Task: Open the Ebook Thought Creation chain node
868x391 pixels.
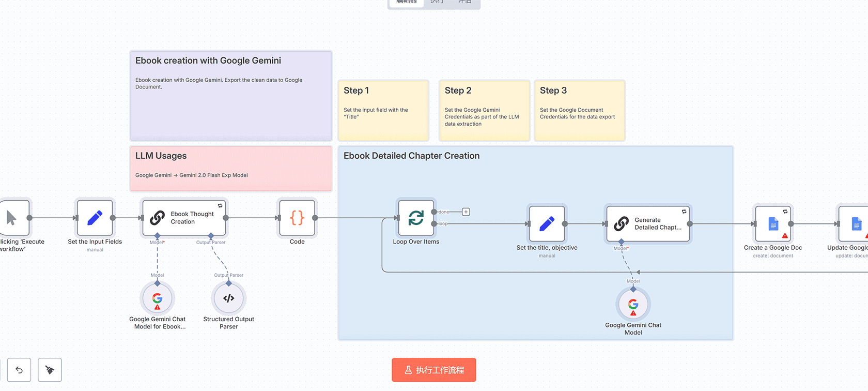Action: pyautogui.click(x=184, y=218)
